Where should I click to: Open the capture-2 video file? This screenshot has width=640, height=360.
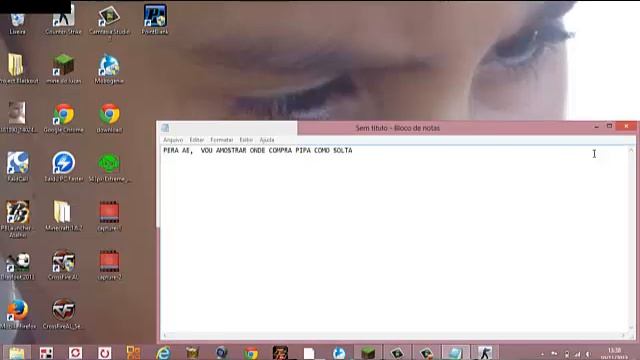coord(109,265)
